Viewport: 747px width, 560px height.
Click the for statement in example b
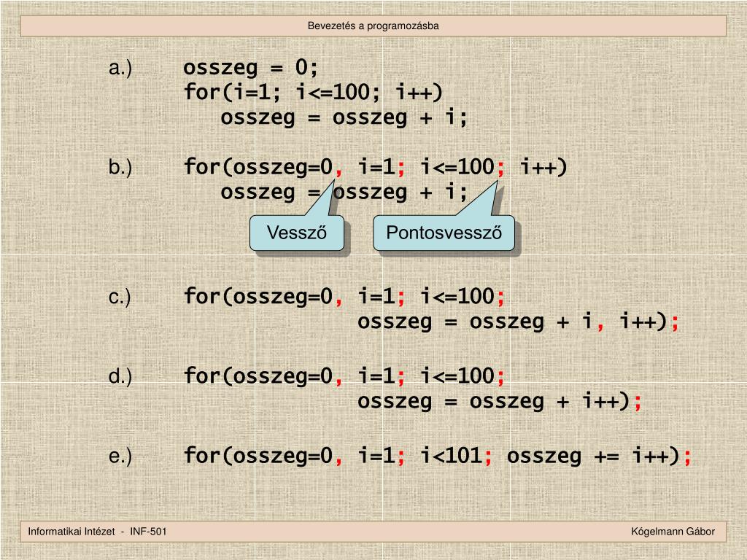point(376,167)
